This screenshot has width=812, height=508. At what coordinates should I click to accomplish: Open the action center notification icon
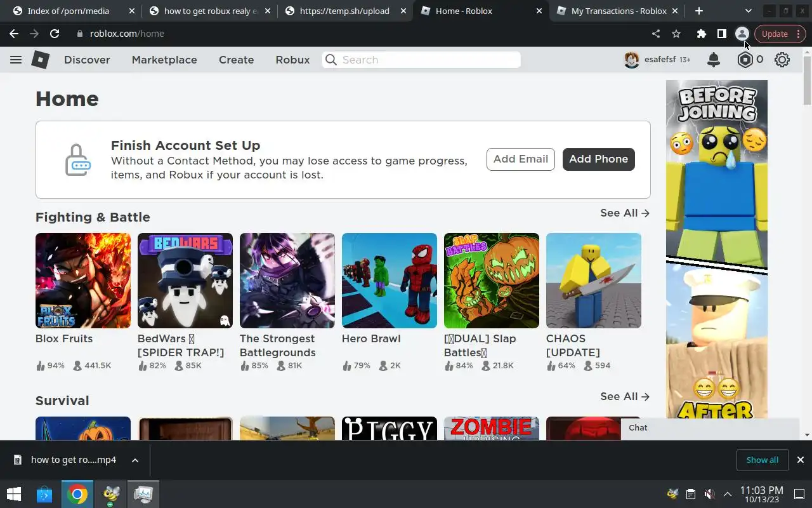[799, 494]
